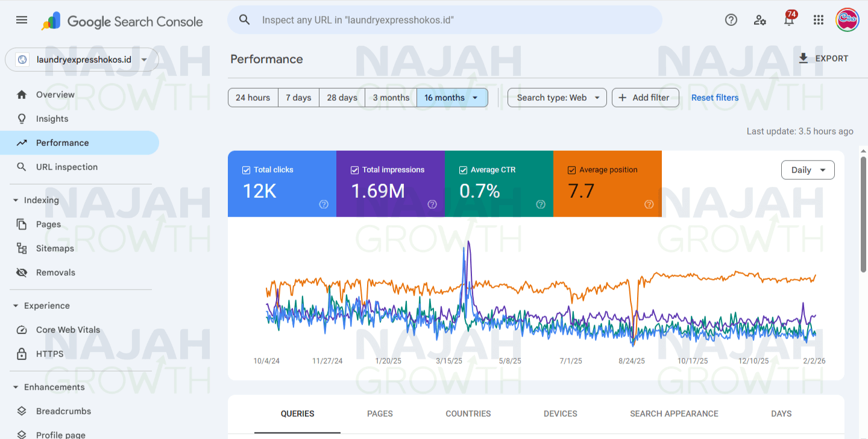This screenshot has height=439, width=868.
Task: Click help icon on Total impressions card
Action: 432,204
